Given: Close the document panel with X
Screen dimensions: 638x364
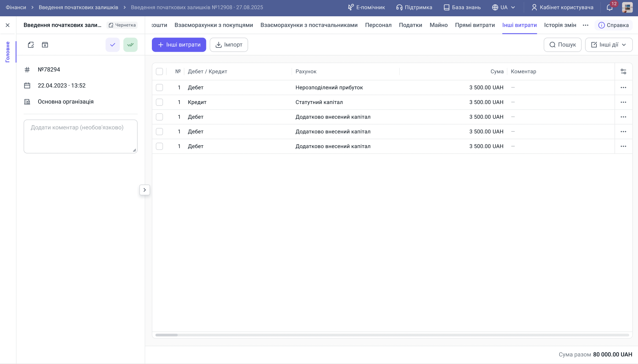Looking at the screenshot, I should tap(8, 25).
